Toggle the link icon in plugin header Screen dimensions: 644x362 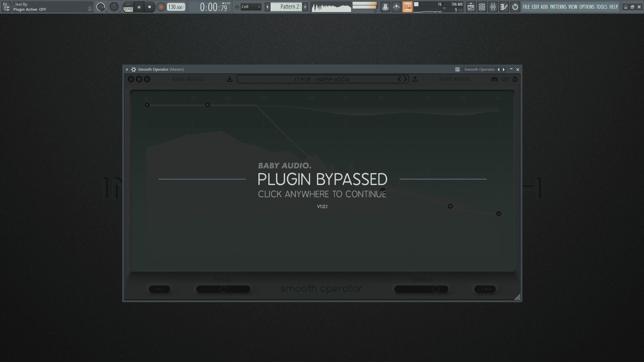[x=505, y=79]
